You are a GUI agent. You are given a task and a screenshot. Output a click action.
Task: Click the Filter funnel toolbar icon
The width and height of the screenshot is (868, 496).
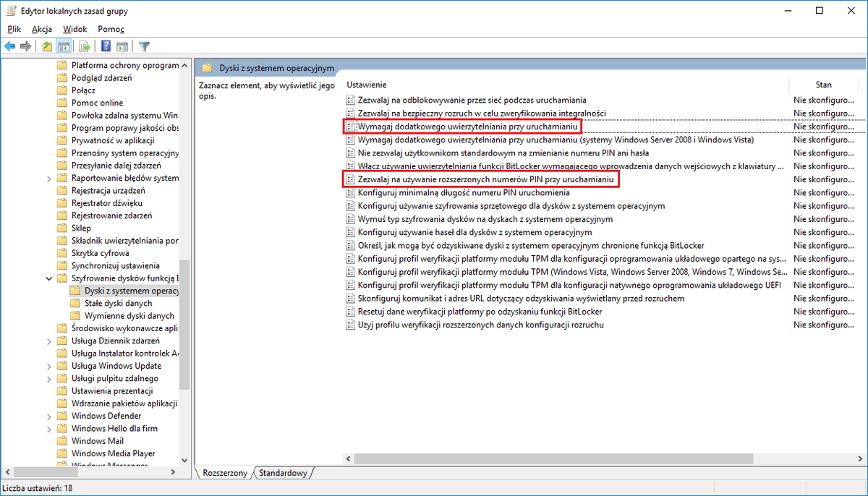click(x=144, y=46)
